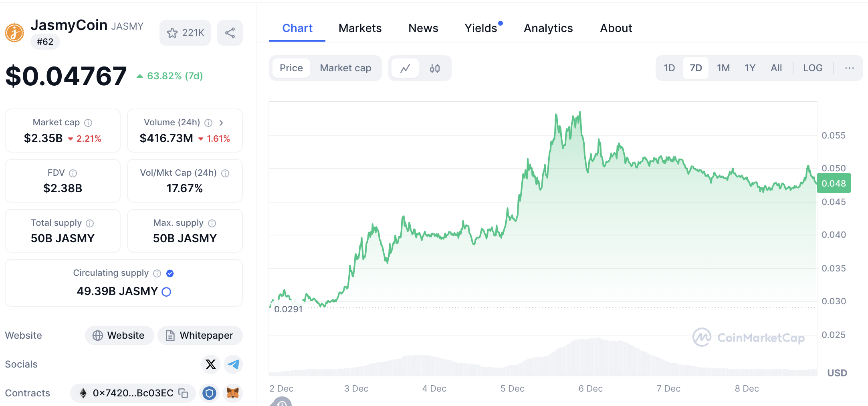Toggle chart to Market cap view

point(345,68)
